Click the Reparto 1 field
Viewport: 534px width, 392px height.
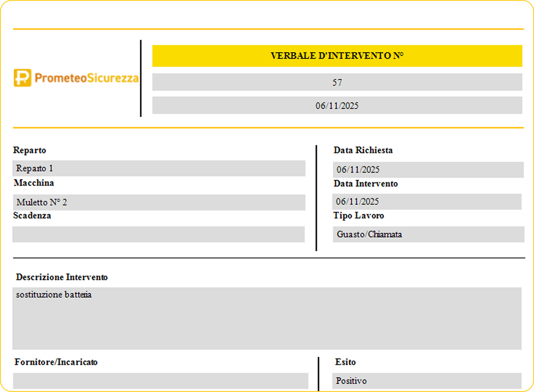(x=159, y=168)
